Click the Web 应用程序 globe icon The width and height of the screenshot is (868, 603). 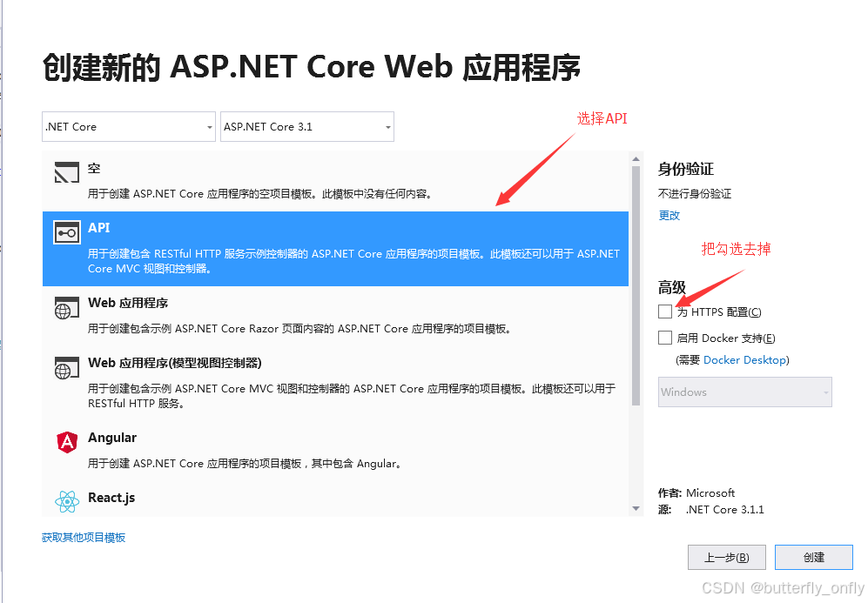pos(67,307)
